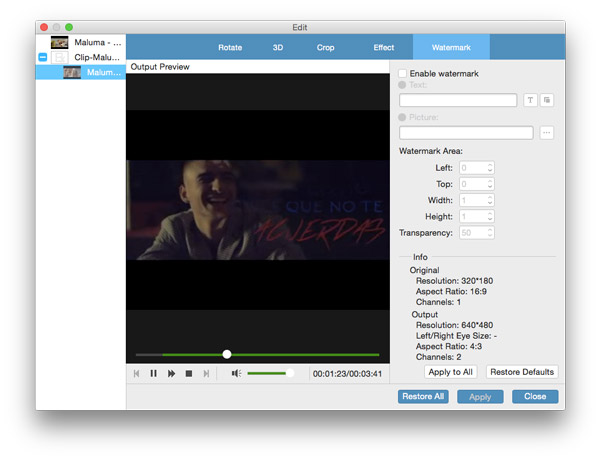Jump to previous frame with skip-back icon
The width and height of the screenshot is (600, 460).
(137, 374)
